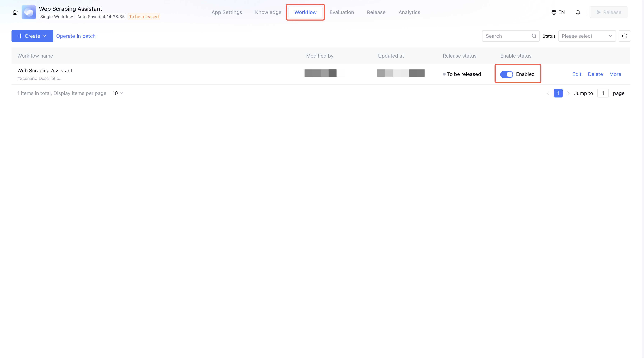Toggle the Enabled switch off
644x359 pixels.
pyautogui.click(x=507, y=74)
